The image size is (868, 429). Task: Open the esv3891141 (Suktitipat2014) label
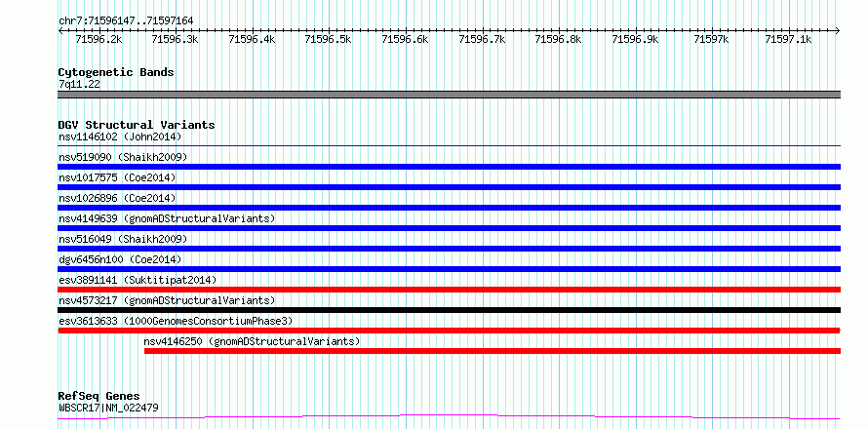[x=138, y=280]
